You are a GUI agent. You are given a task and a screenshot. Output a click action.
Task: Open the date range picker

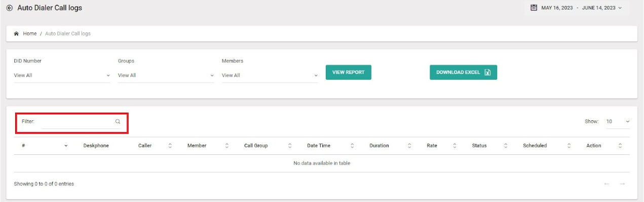[x=577, y=8]
